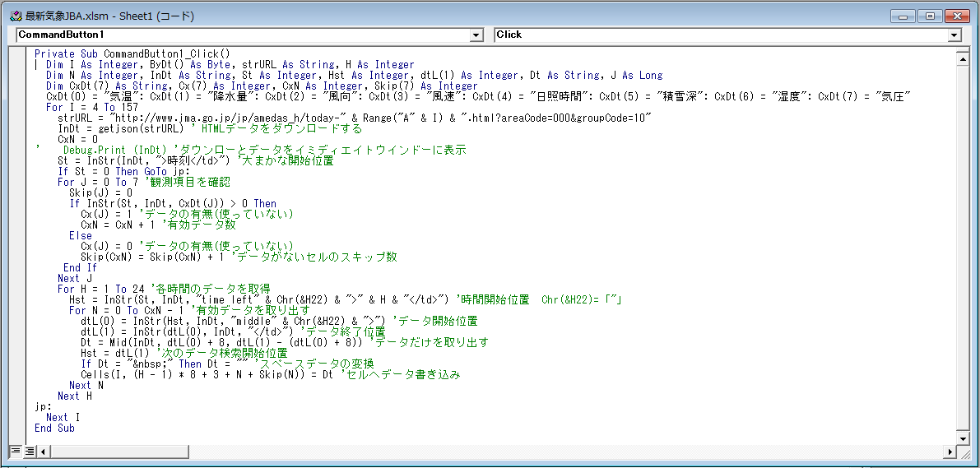The image size is (980, 468).
Task: Click the 'Cells(I, (H - 1) * 8 + 3' line
Action: pyautogui.click(x=271, y=374)
